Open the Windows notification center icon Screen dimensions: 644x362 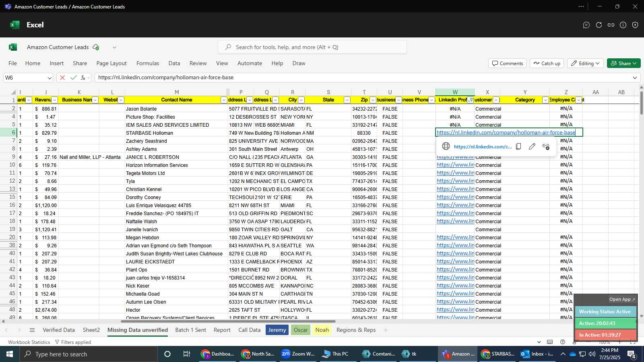coord(631,354)
